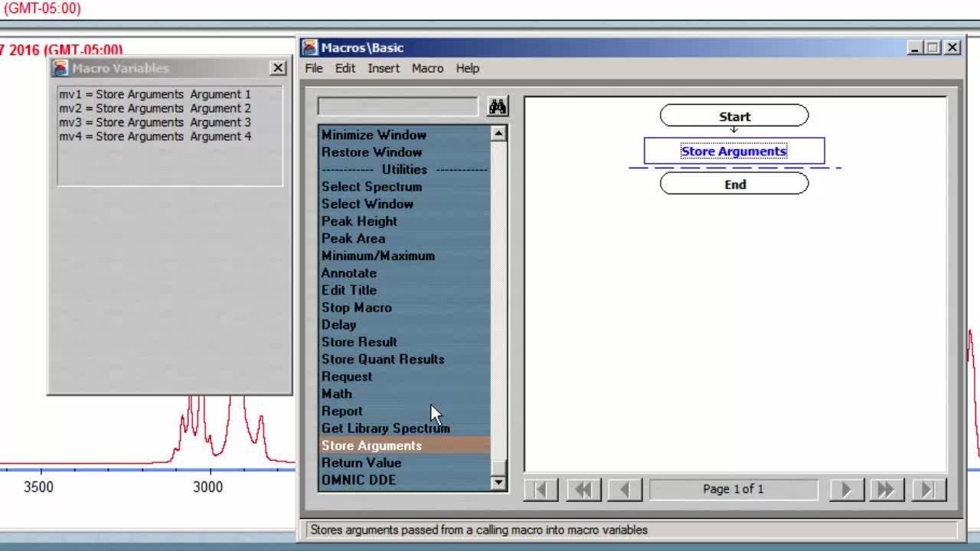Image resolution: width=980 pixels, height=551 pixels.
Task: Choose Return Value in command list
Action: tap(361, 462)
